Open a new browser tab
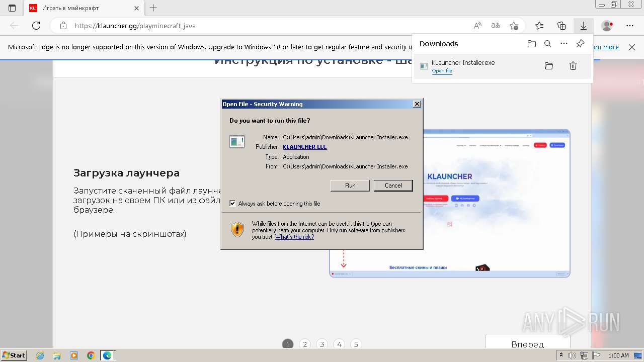 153,8
